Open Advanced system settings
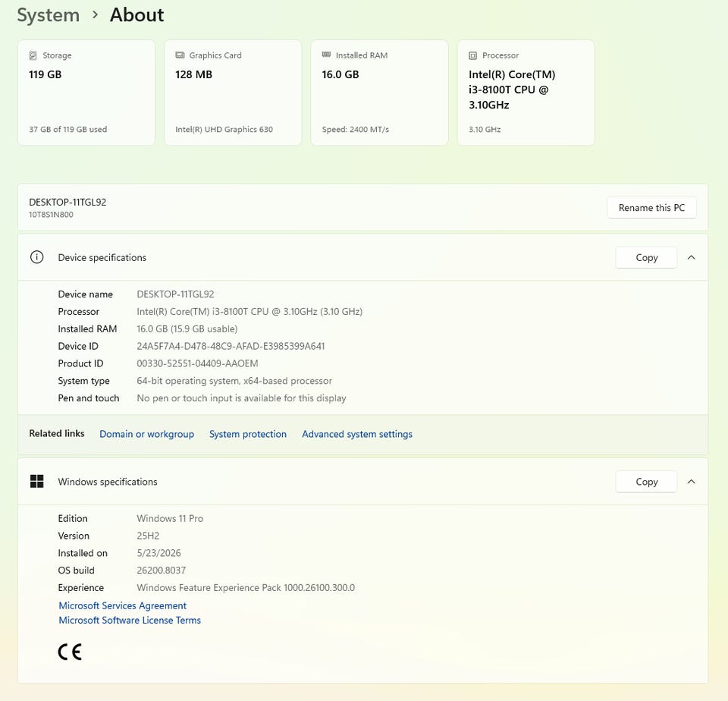 click(357, 434)
